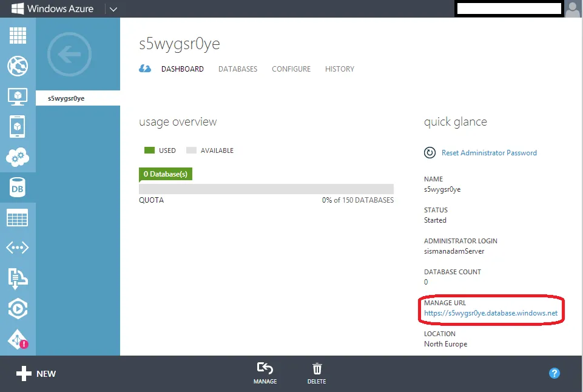Click the green USED legend swatch
The height and width of the screenshot is (392, 583).
point(149,150)
